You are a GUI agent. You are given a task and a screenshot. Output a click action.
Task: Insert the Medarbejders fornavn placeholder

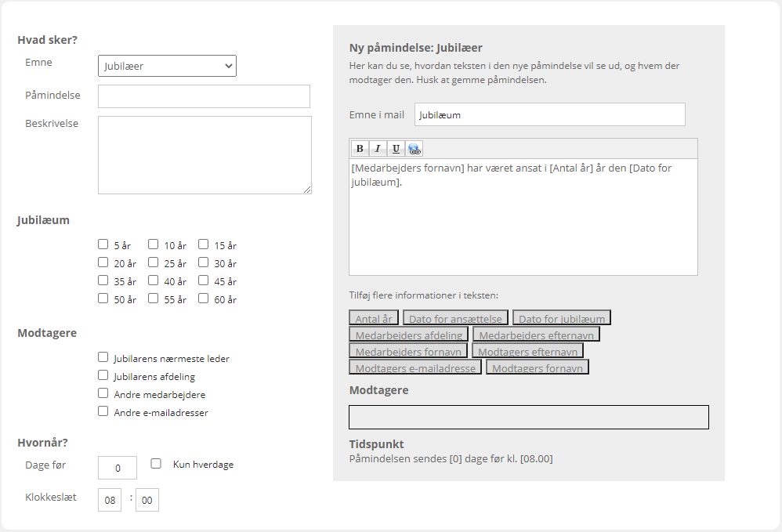pyautogui.click(x=408, y=351)
